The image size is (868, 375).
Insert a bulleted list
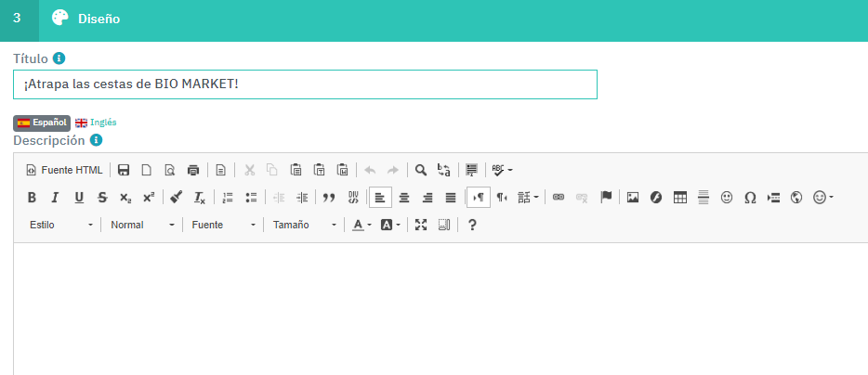pos(251,198)
